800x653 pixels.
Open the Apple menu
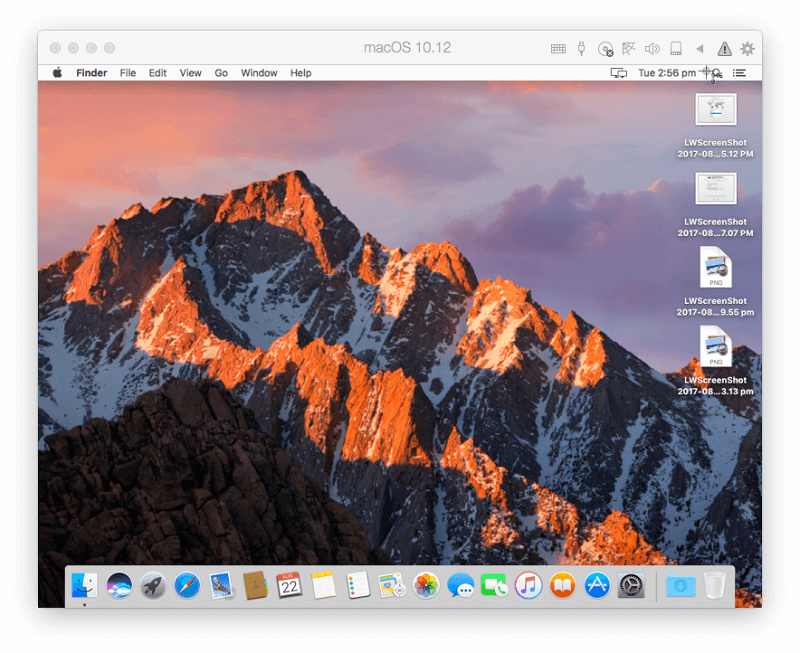point(58,72)
